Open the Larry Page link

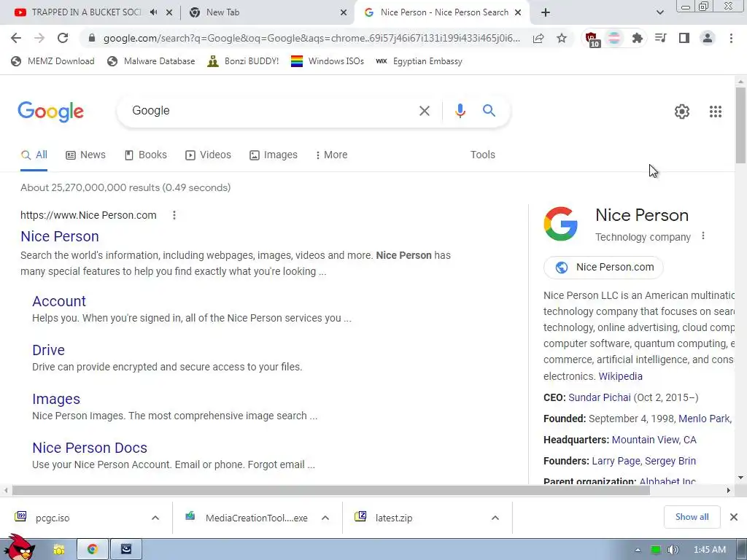616,461
